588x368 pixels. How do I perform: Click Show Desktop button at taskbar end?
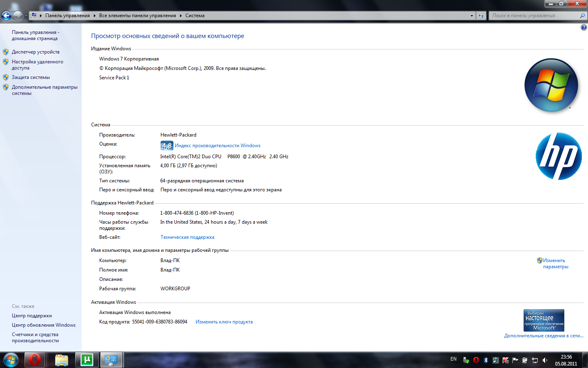[x=585, y=360]
